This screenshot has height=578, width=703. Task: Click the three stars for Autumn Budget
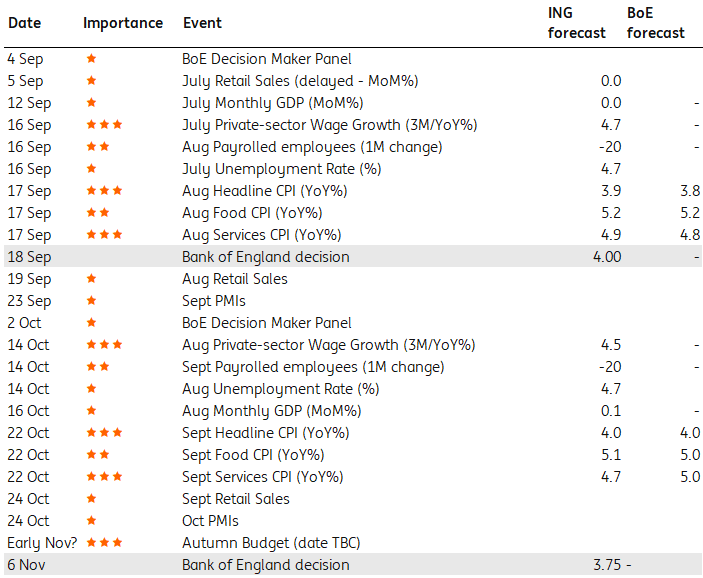pos(104,543)
